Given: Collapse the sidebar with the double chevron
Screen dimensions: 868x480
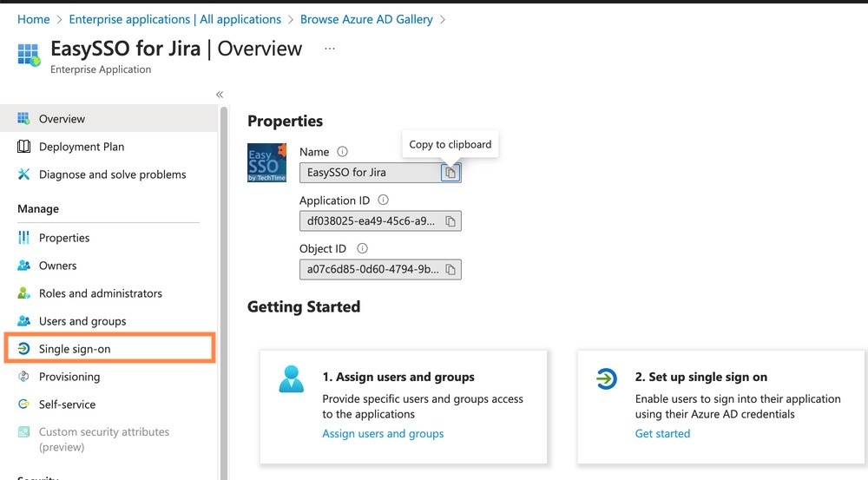Looking at the screenshot, I should tap(220, 95).
